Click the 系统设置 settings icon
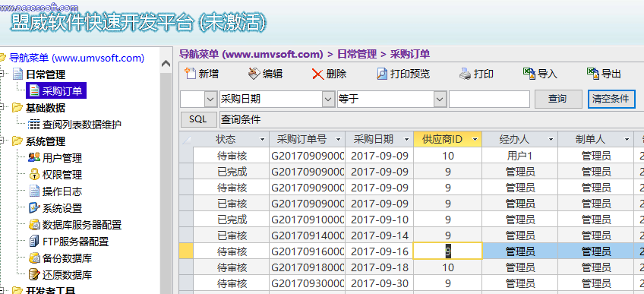The height and width of the screenshot is (294, 644). (34, 208)
